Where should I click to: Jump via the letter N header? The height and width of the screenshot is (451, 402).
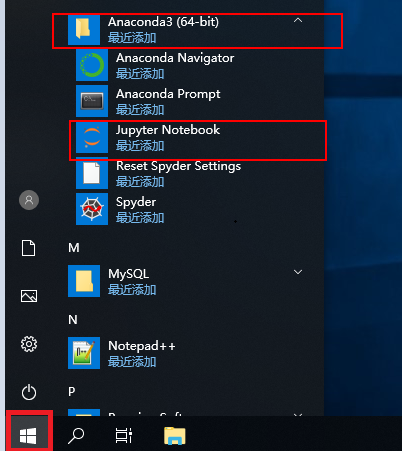point(73,320)
